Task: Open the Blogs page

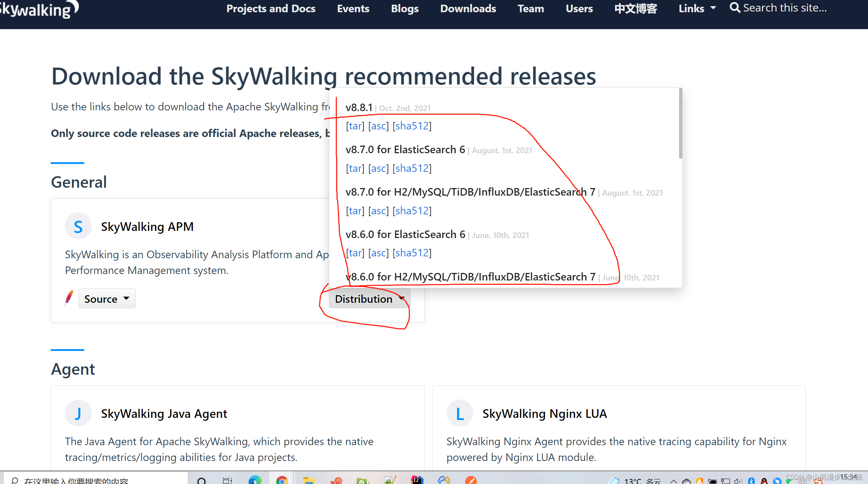Action: [405, 8]
